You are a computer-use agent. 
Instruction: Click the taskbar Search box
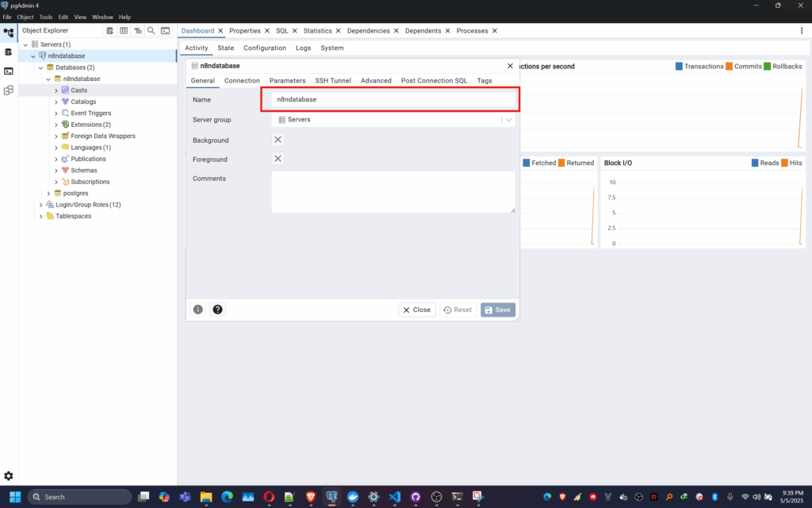pyautogui.click(x=79, y=497)
